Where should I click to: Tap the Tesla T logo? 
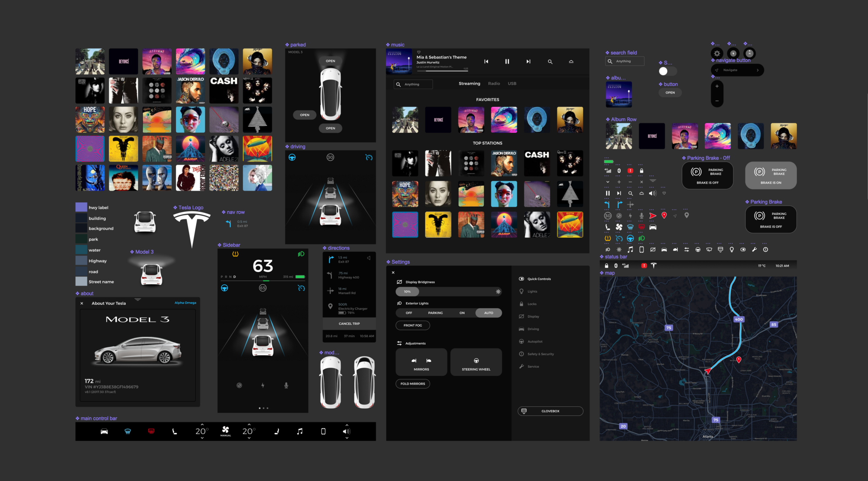[191, 226]
